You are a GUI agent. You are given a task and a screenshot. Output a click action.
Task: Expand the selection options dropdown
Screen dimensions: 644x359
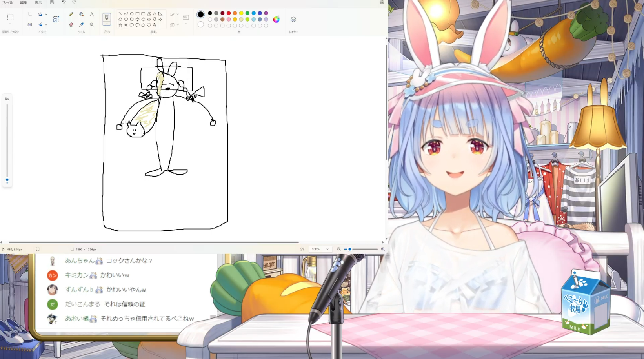click(x=11, y=24)
